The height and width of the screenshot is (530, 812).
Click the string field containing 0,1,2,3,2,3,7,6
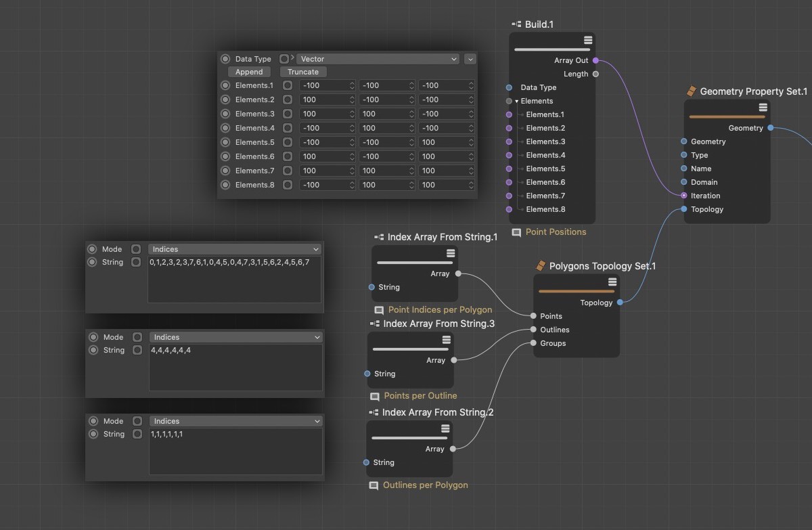(234, 280)
